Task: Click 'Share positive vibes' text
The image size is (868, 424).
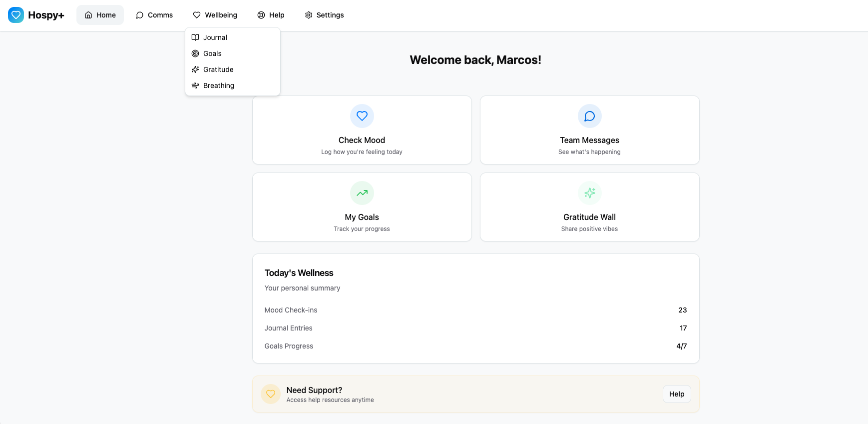Action: 590,229
